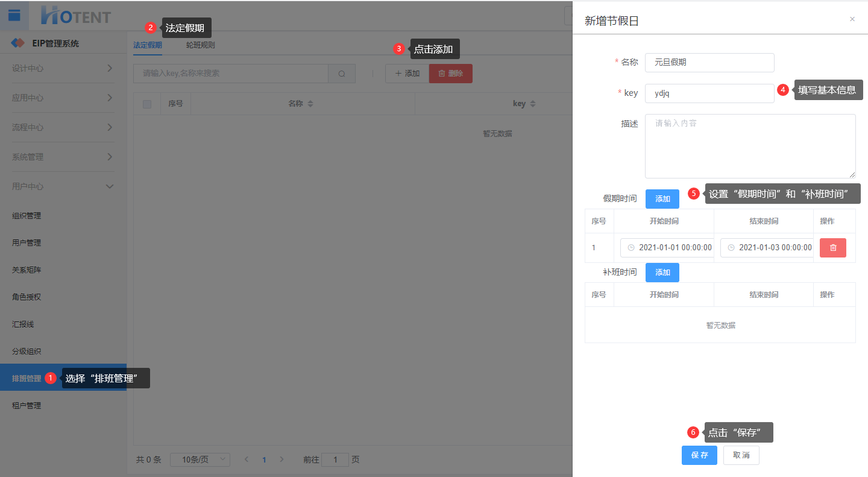Screen dimensions: 868x477
Task: Expand 系统管理 menu
Action: click(x=63, y=157)
